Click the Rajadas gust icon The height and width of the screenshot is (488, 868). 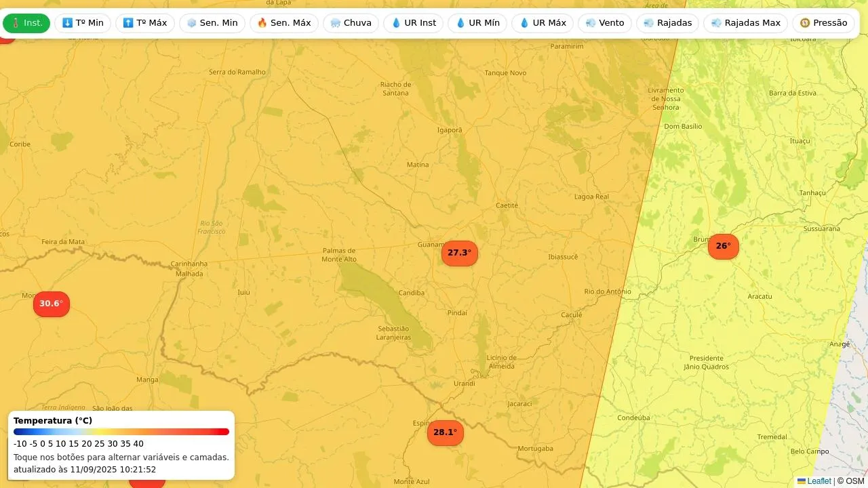(x=649, y=23)
